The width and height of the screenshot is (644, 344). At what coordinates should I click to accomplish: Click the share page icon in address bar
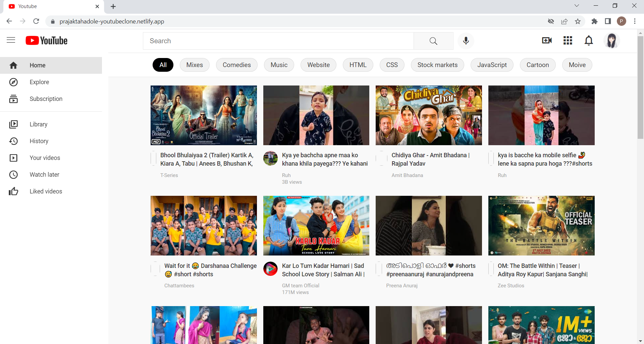coord(564,21)
